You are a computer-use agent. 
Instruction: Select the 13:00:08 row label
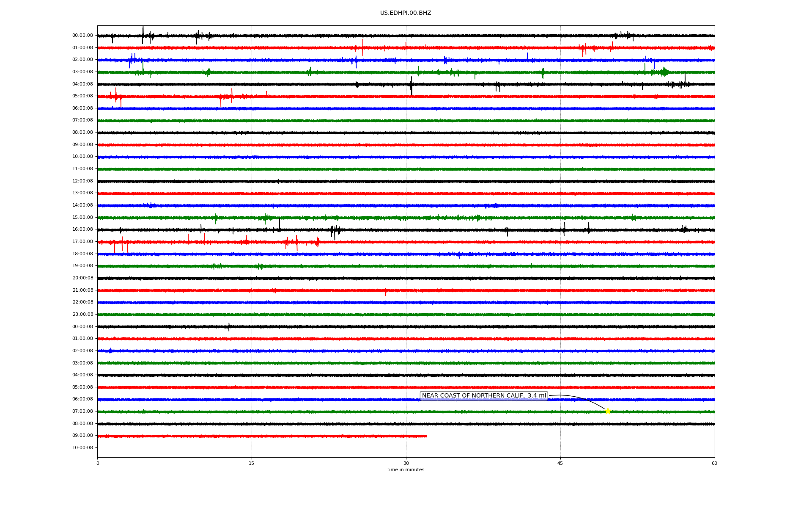pos(82,193)
